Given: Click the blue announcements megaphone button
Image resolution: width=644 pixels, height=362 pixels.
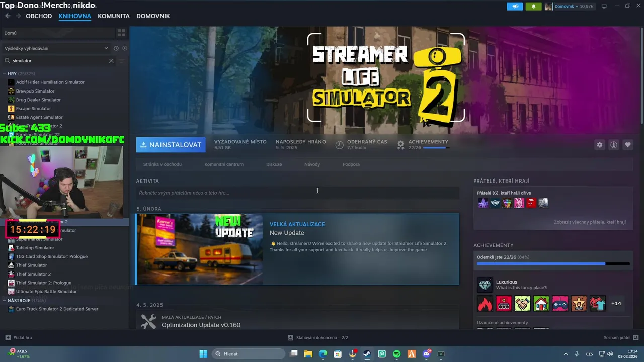Looking at the screenshot, I should click(515, 6).
